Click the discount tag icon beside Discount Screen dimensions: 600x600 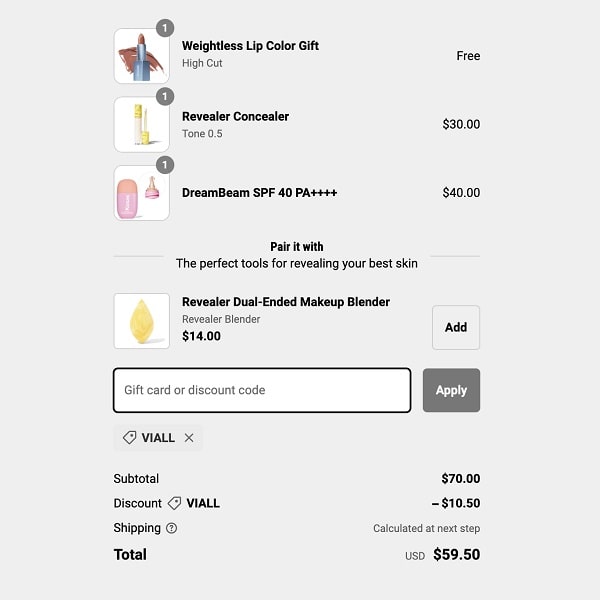(x=174, y=503)
